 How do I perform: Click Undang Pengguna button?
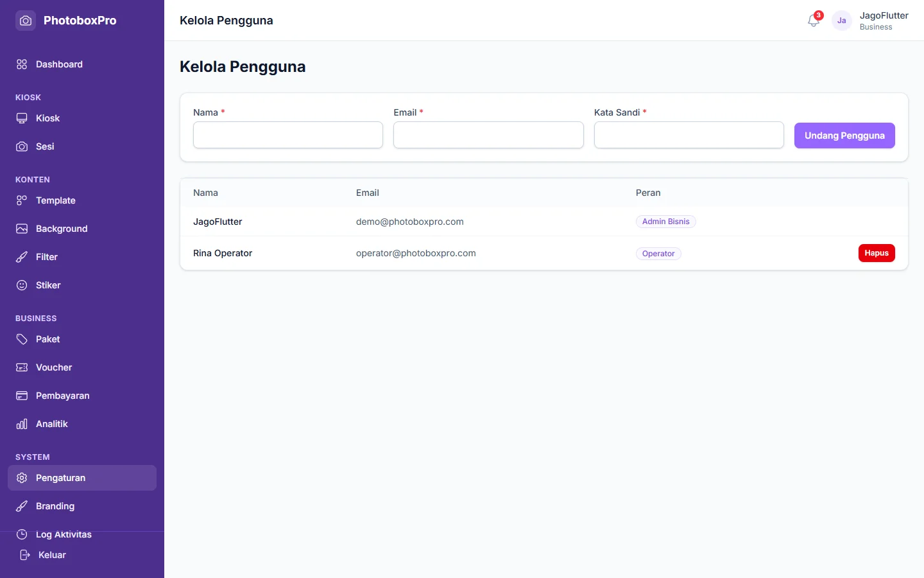844,136
